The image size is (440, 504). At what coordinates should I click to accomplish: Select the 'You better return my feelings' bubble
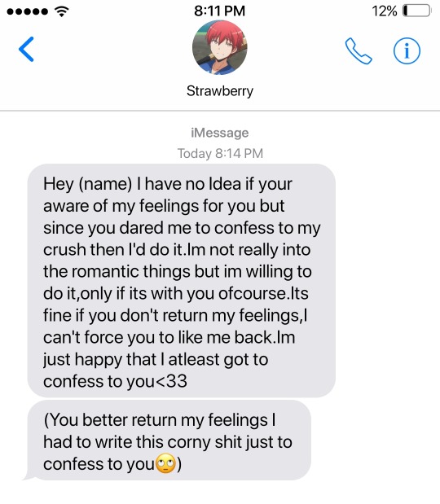pos(169,440)
